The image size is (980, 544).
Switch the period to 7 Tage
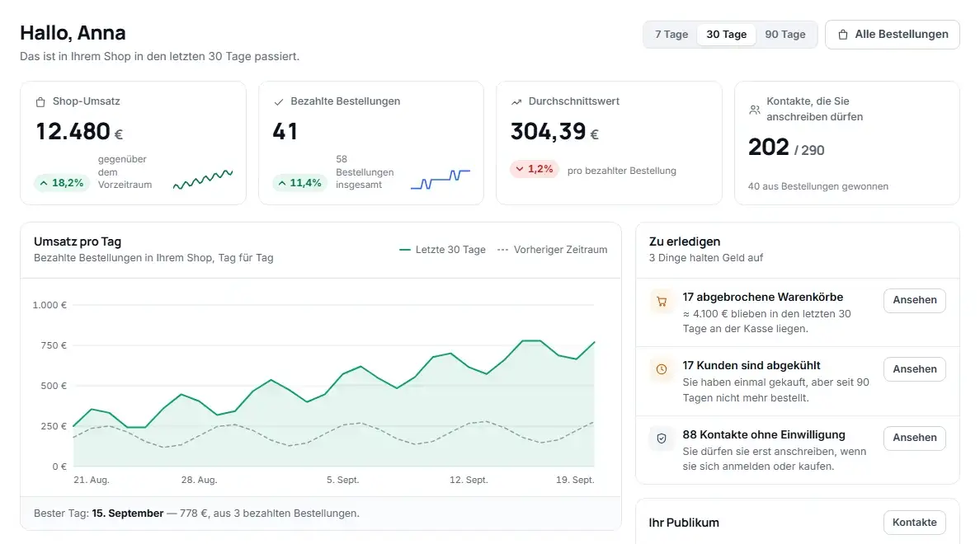pos(671,35)
